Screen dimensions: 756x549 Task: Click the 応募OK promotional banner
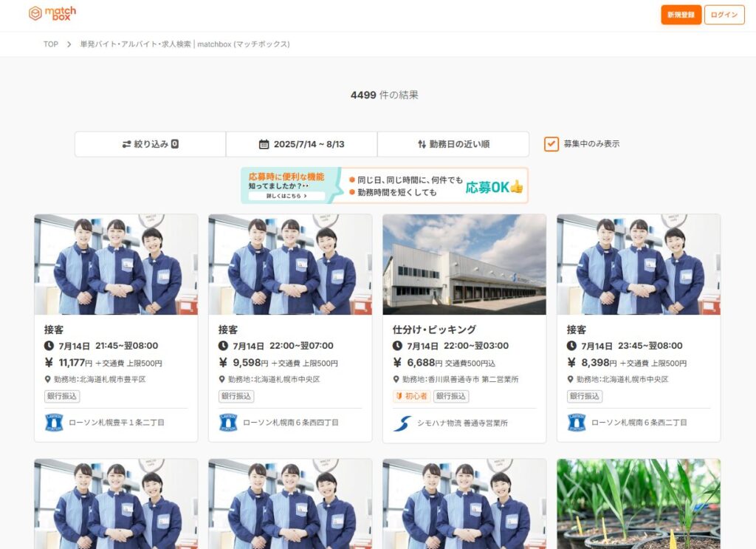click(384, 185)
